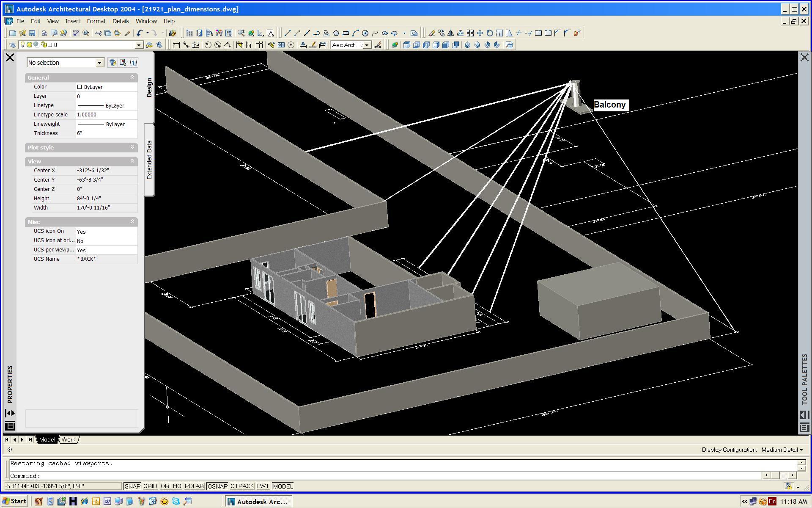Close the Properties palette
Viewport: 812px width, 508px height.
click(10, 58)
